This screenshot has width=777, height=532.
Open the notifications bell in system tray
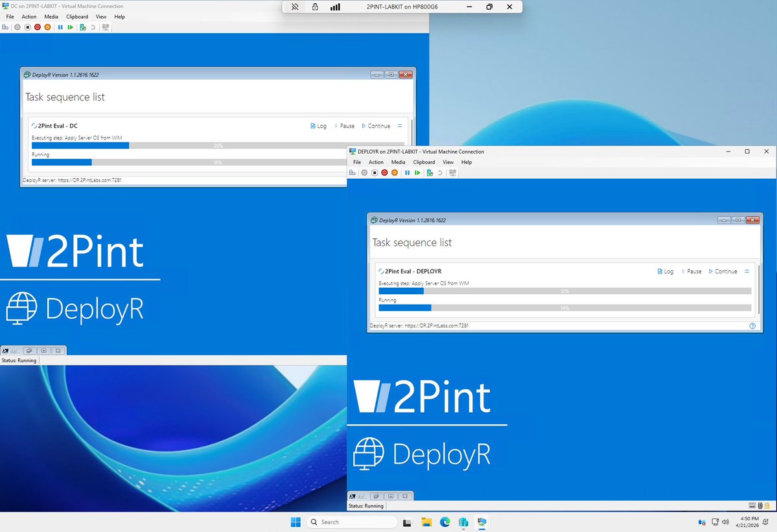[x=766, y=522]
